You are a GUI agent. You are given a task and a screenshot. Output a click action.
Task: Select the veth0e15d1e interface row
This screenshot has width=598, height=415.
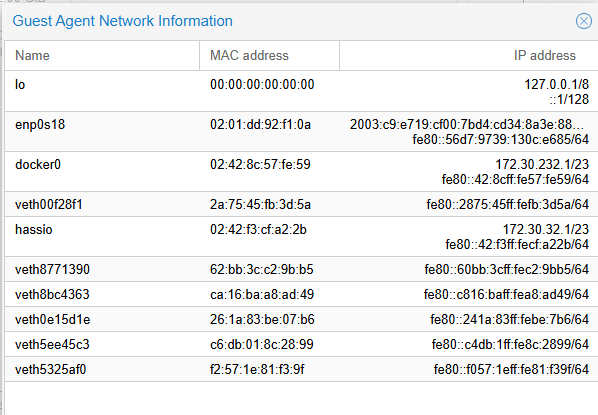coord(301,319)
